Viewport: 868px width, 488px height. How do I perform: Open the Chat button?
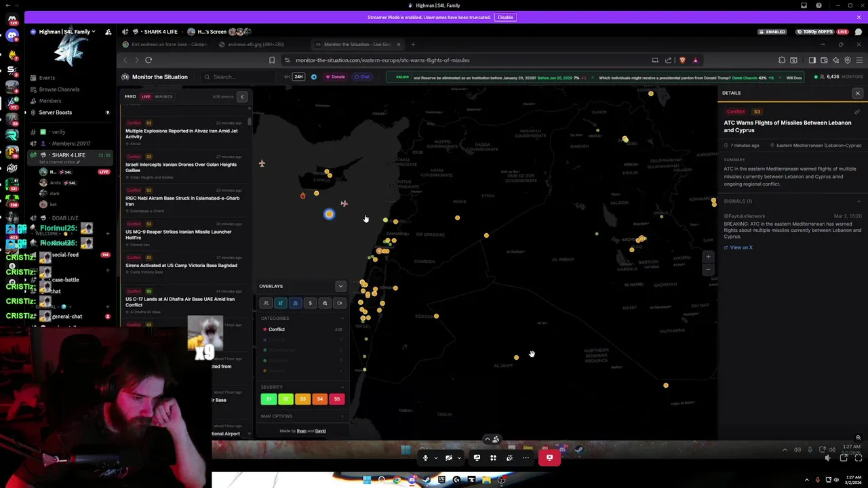point(362,77)
